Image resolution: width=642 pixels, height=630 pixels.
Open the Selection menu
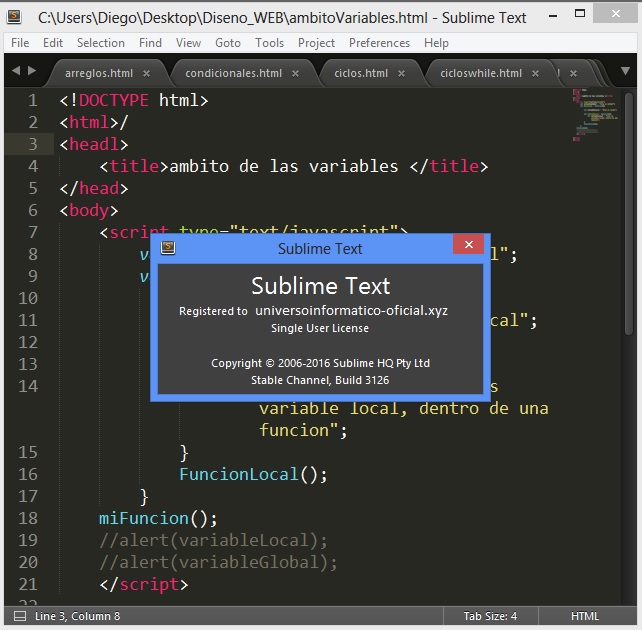pyautogui.click(x=101, y=43)
